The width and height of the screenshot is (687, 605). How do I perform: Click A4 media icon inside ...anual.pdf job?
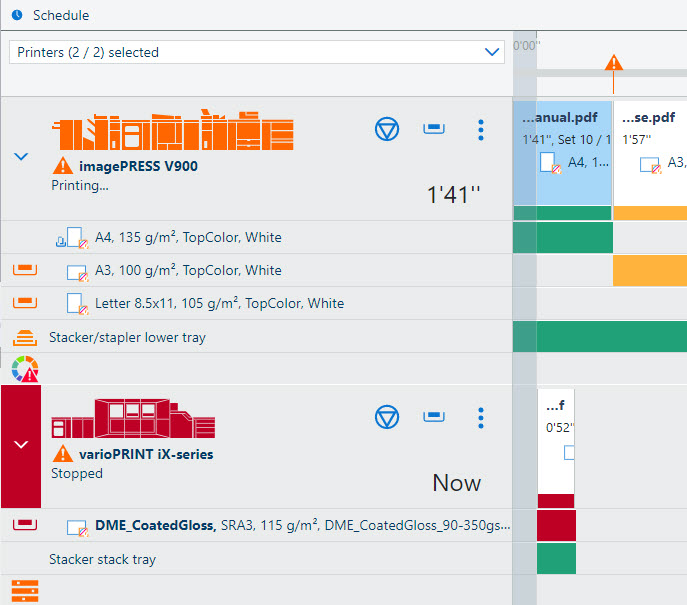[551, 163]
